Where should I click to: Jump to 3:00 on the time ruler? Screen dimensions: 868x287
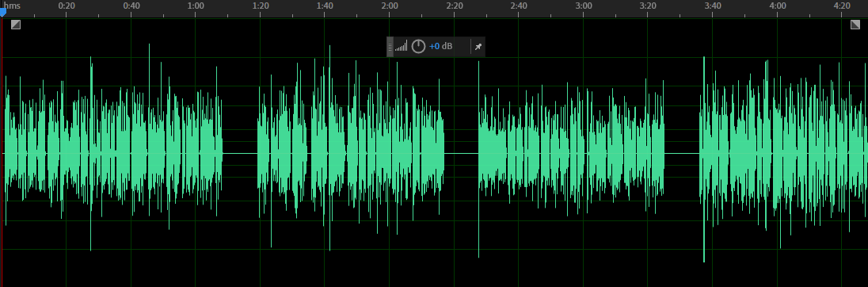(584, 6)
